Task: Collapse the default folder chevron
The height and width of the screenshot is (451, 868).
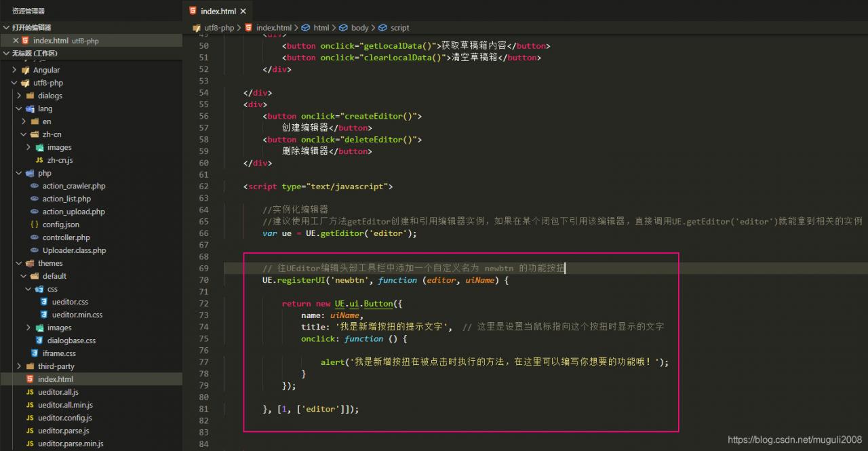Action: [24, 276]
